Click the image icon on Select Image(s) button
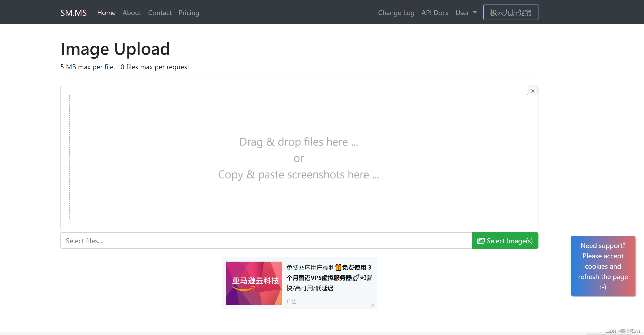 [x=481, y=240]
